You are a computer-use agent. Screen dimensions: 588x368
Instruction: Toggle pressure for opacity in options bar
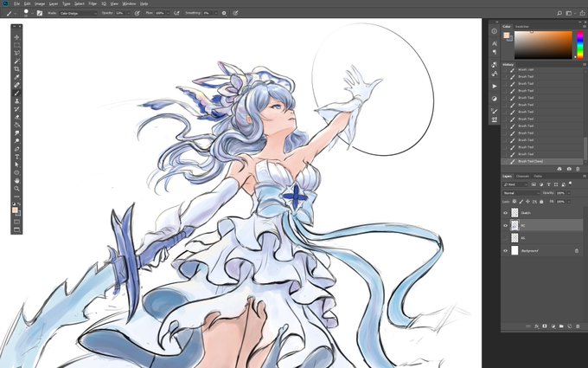137,13
